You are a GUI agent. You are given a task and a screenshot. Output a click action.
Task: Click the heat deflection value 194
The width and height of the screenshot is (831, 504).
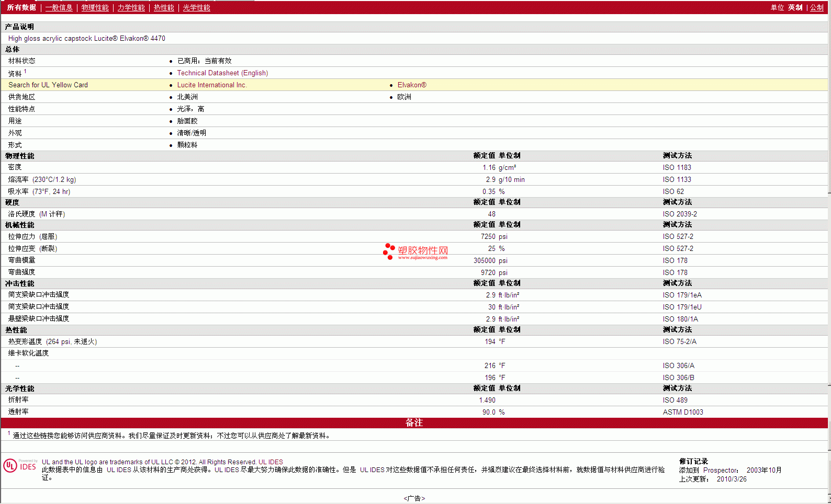490,342
